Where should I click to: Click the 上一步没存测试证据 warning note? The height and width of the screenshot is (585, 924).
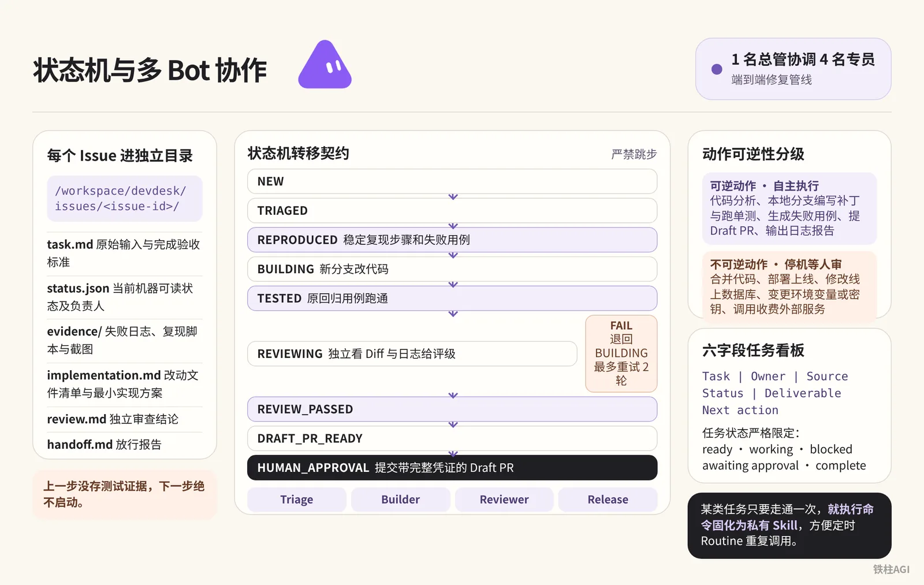tap(125, 494)
